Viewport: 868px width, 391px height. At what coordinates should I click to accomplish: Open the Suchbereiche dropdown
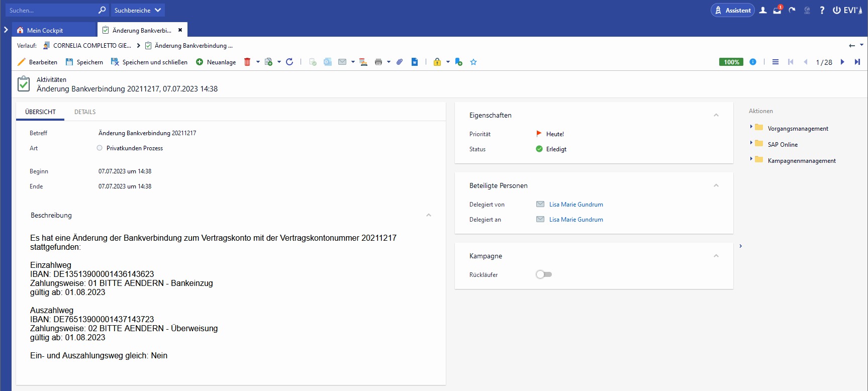[138, 10]
